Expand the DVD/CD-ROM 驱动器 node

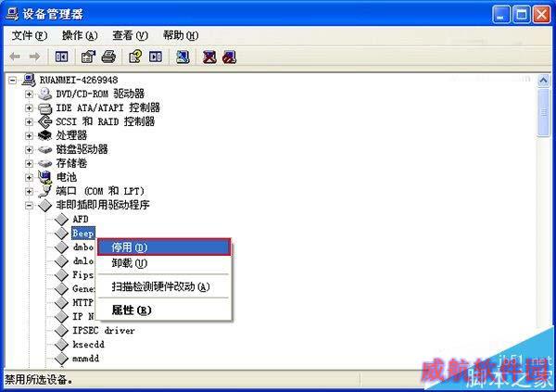[29, 94]
